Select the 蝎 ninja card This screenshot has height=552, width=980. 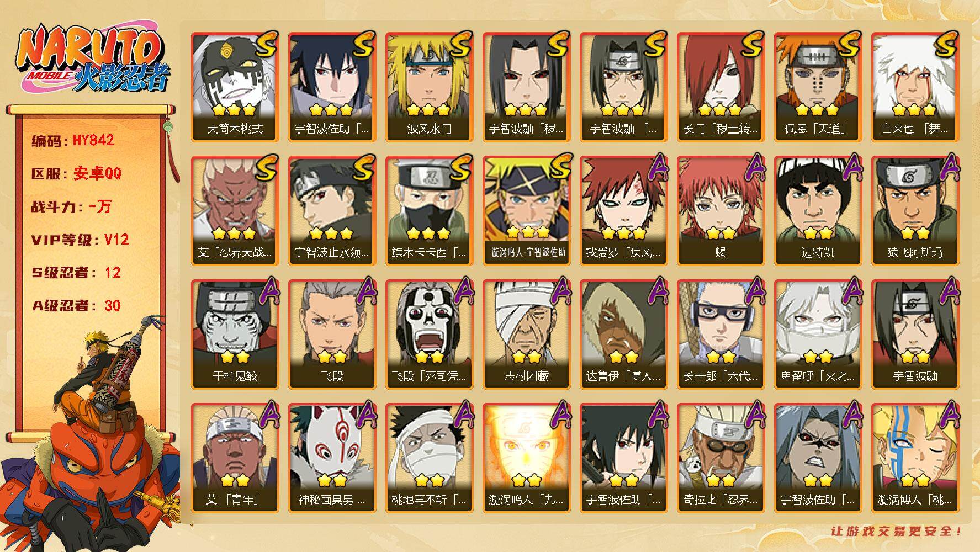721,210
